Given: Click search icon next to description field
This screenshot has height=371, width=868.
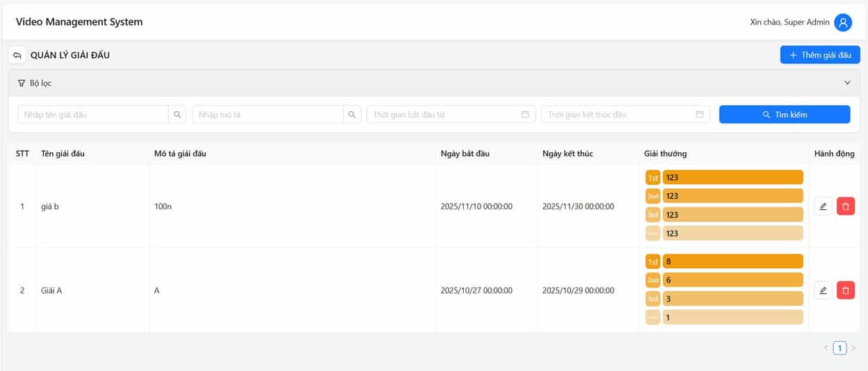Looking at the screenshot, I should coord(352,115).
